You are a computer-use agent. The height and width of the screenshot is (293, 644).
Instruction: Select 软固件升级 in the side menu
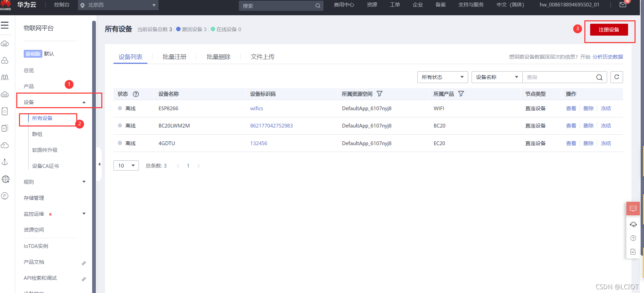click(x=45, y=150)
